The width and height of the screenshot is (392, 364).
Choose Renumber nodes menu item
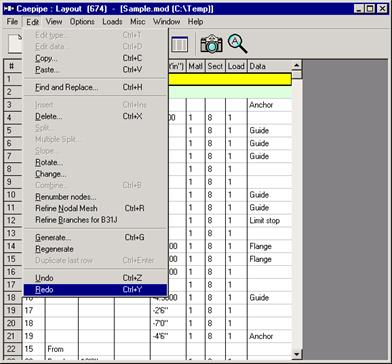point(95,197)
